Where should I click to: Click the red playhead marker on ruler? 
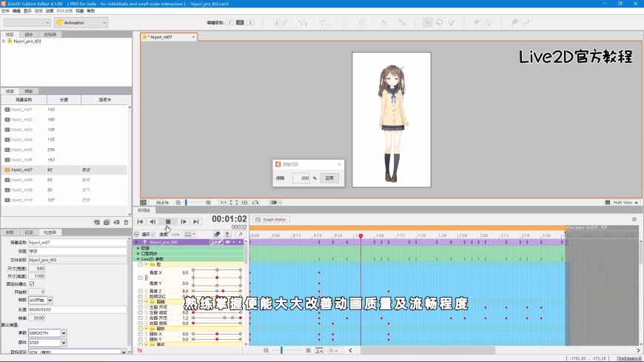tap(360, 236)
